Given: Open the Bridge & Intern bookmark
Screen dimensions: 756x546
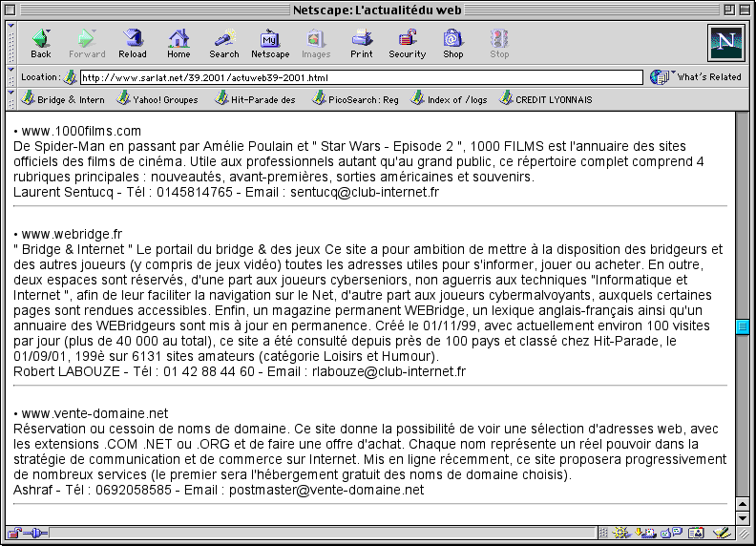Looking at the screenshot, I should (63, 99).
